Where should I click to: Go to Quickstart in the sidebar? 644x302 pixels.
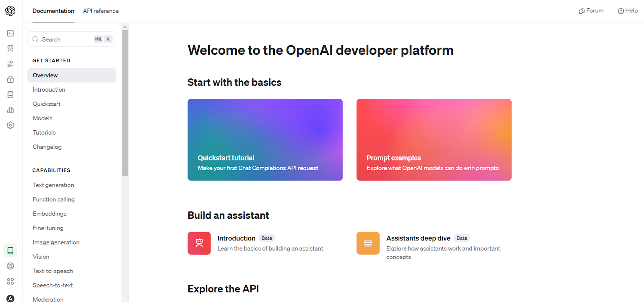pyautogui.click(x=47, y=104)
